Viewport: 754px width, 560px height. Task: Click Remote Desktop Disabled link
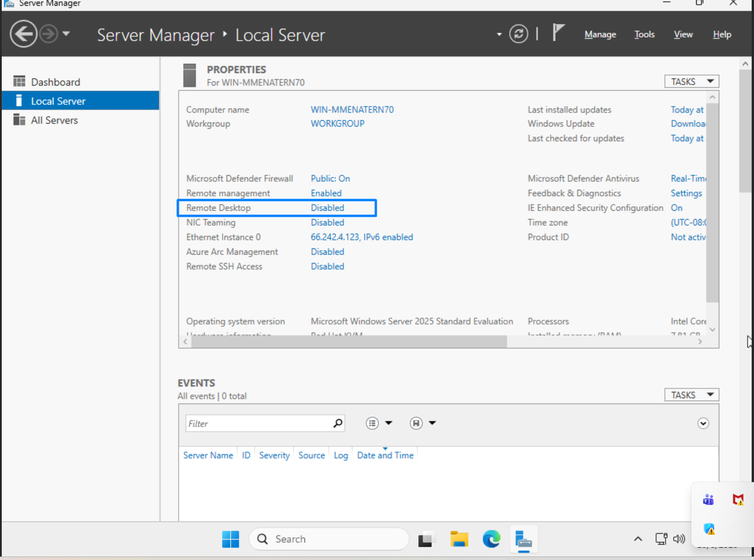(x=327, y=208)
